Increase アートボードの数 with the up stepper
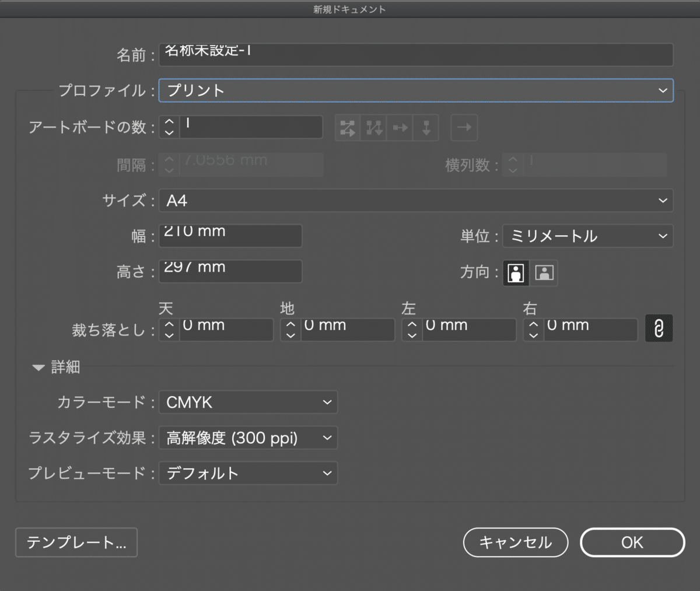The image size is (700, 591). click(x=169, y=123)
